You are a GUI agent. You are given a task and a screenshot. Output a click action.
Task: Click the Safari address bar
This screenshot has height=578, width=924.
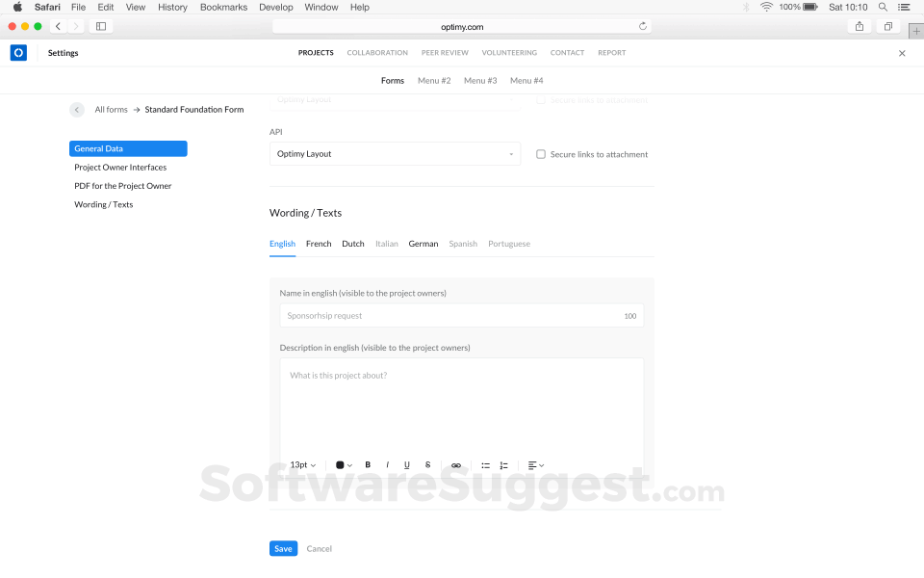click(x=461, y=27)
